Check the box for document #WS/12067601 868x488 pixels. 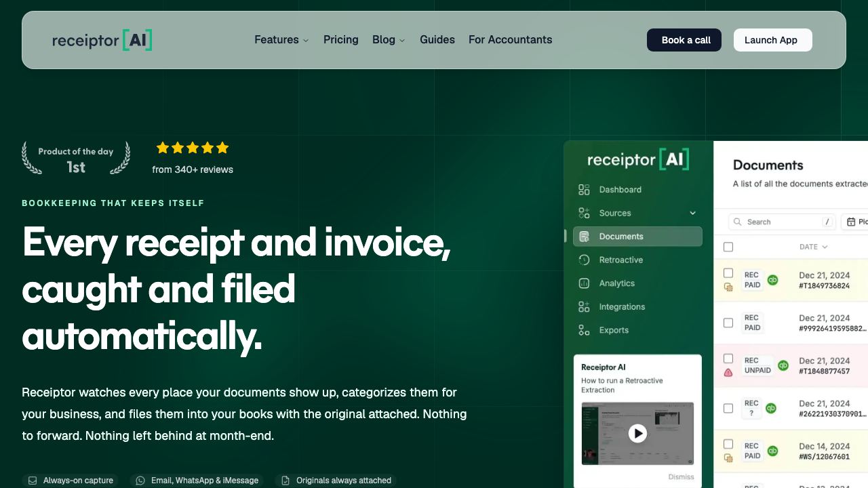(728, 444)
